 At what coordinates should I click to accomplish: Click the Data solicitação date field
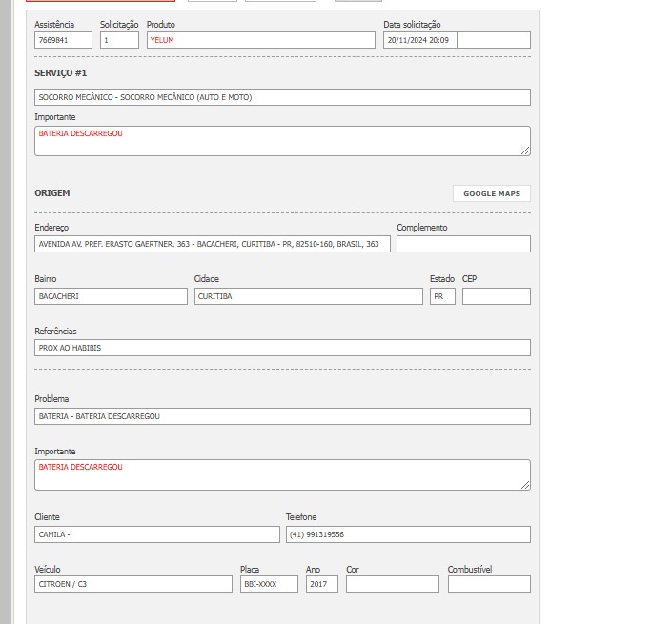pyautogui.click(x=419, y=40)
